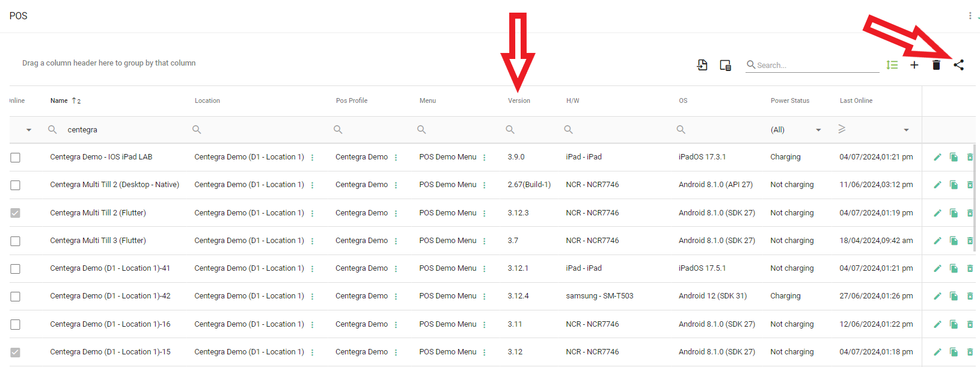Edit the Centegra Demo - IOS iPad LAB row
This screenshot has height=367, width=980.
point(937,157)
